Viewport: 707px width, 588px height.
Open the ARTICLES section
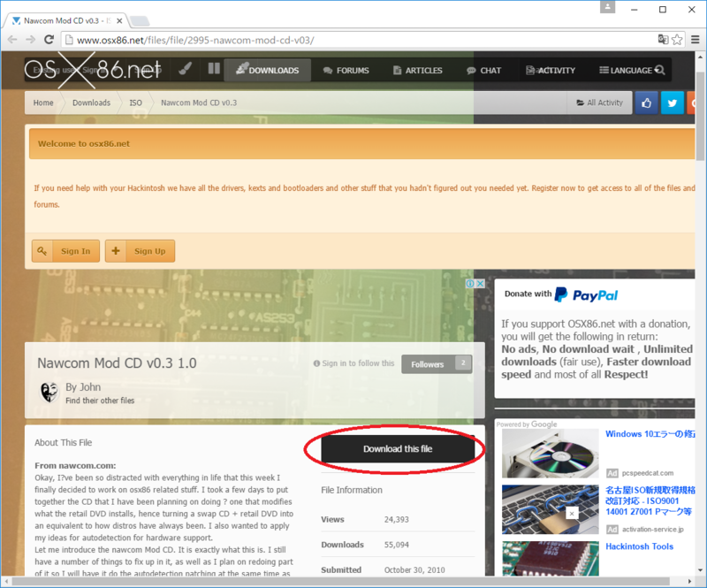417,71
